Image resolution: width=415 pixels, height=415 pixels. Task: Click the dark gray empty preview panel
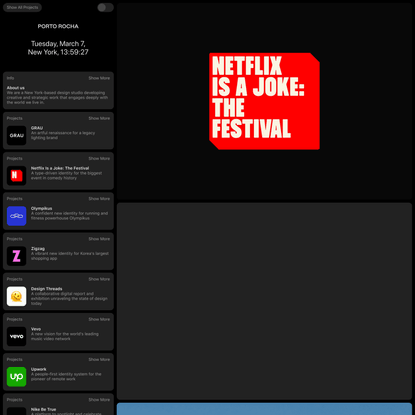pyautogui.click(x=264, y=301)
